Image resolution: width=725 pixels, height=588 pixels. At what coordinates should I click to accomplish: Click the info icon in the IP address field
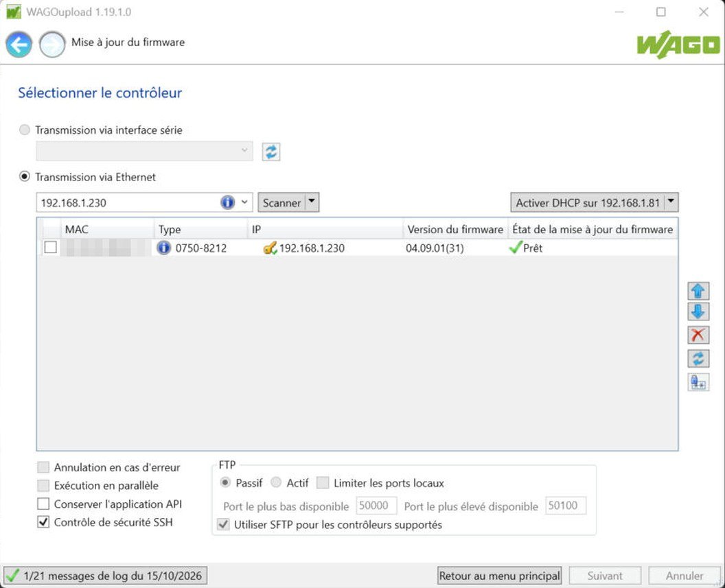tap(227, 202)
